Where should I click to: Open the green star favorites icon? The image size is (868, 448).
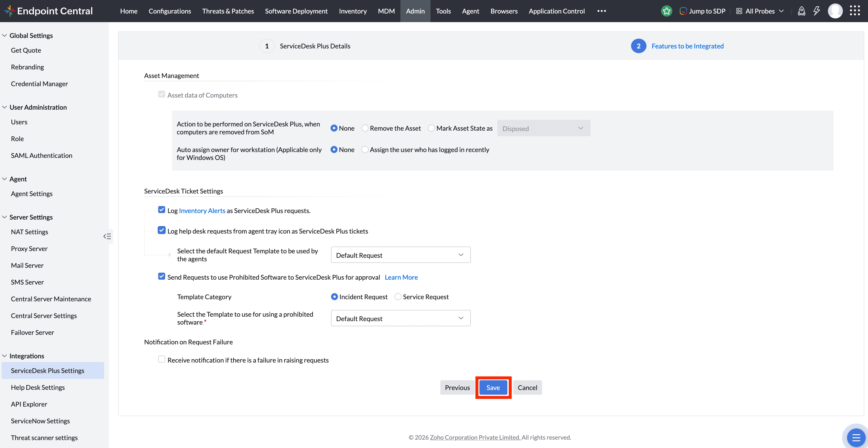[666, 11]
